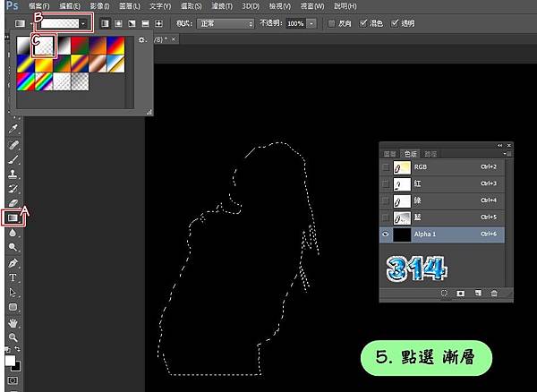Screen dimensions: 537x392
Task: Choose Diamond gradient style in options bar
Action: coord(158,23)
